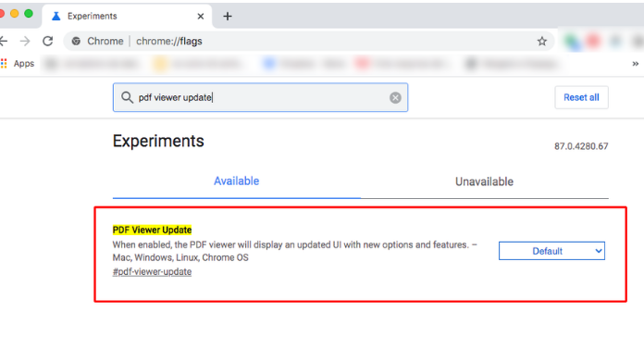Open the Apps shortcut in bookmarks bar
The height and width of the screenshot is (349, 644).
pos(19,63)
